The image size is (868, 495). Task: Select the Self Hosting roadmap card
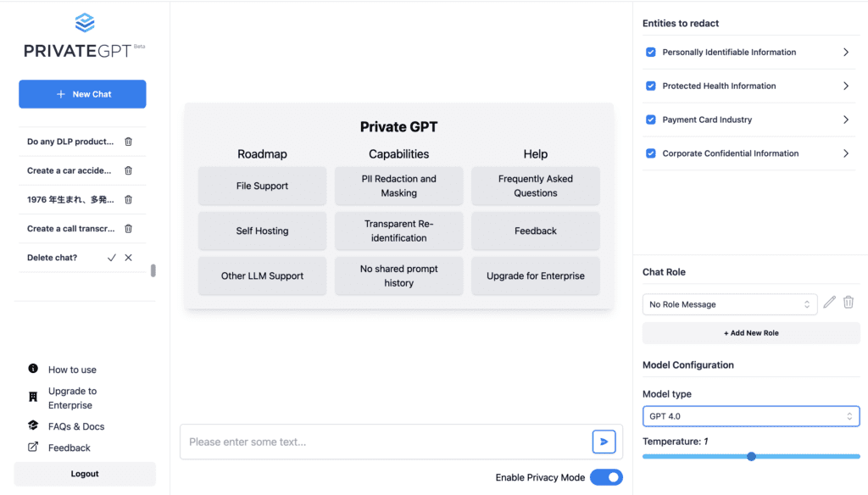263,231
